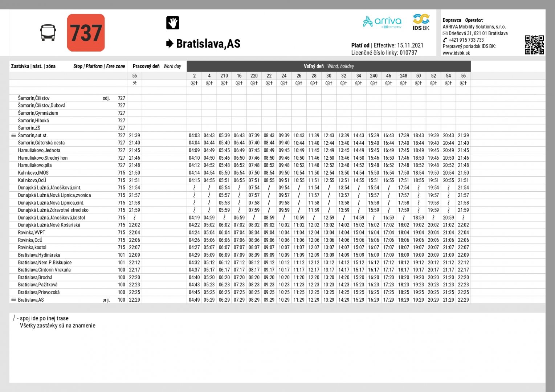Click the phone icon by +421 number
This screenshot has height=392, width=555.
point(445,40)
